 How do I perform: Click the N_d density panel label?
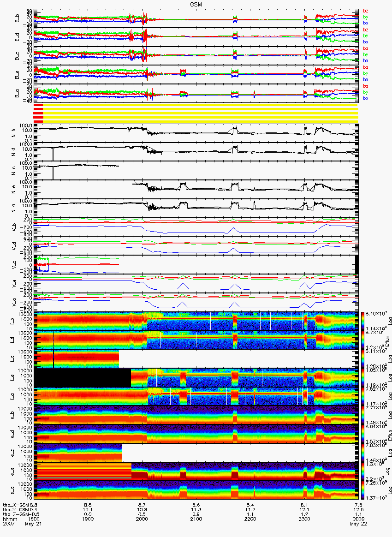[14, 151]
